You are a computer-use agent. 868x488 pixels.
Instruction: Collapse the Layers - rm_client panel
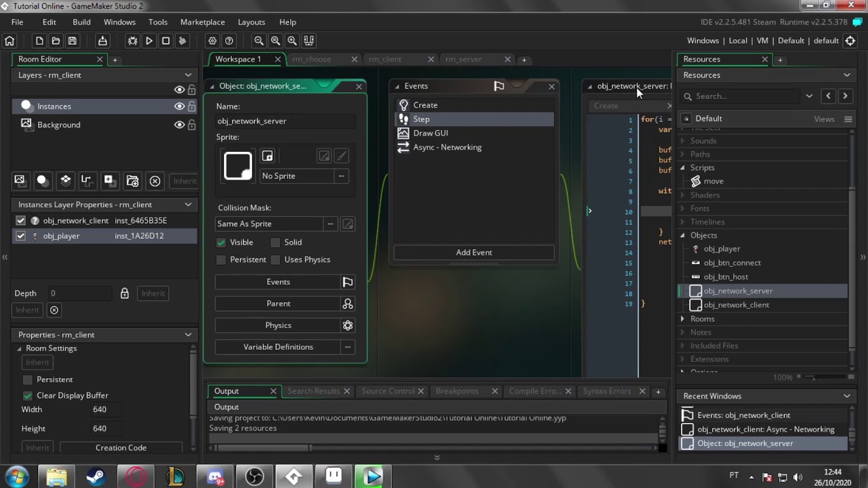click(188, 75)
